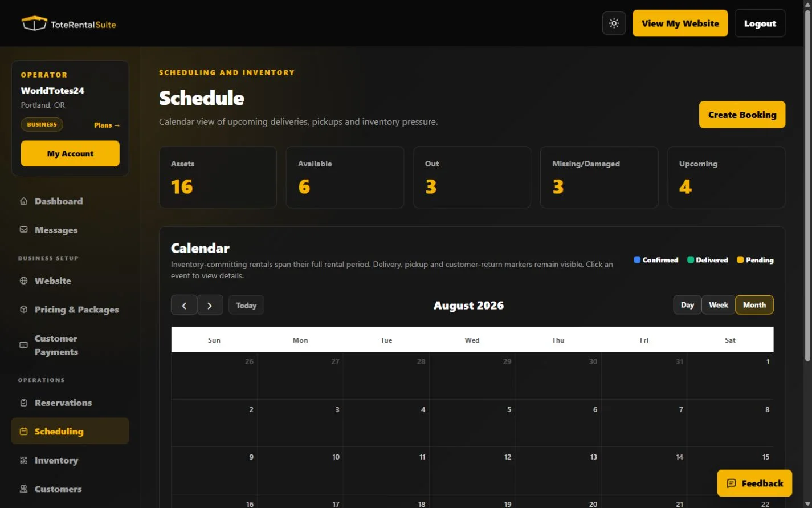Screen dimensions: 812x508
Task: Click the Inventory QR code icon
Action: coord(23,460)
